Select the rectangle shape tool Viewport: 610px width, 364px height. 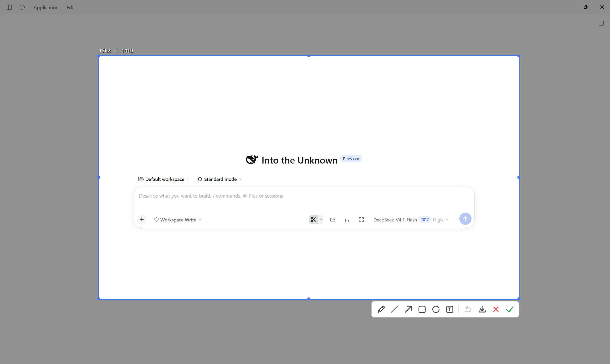tap(422, 309)
